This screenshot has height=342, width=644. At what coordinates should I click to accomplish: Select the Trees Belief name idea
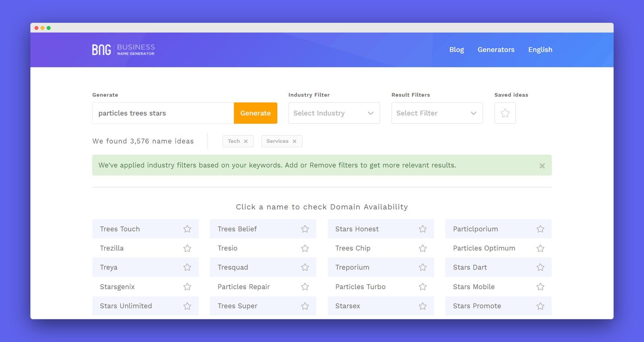pyautogui.click(x=237, y=229)
